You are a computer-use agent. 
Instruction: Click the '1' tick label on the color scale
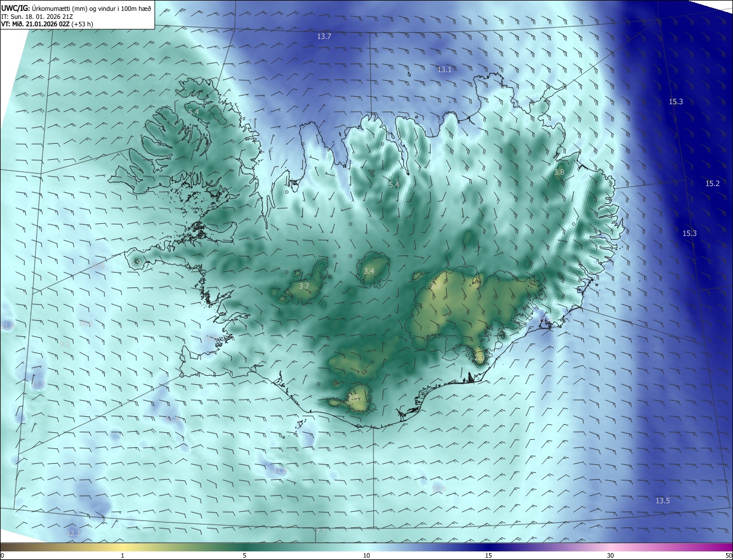(123, 556)
